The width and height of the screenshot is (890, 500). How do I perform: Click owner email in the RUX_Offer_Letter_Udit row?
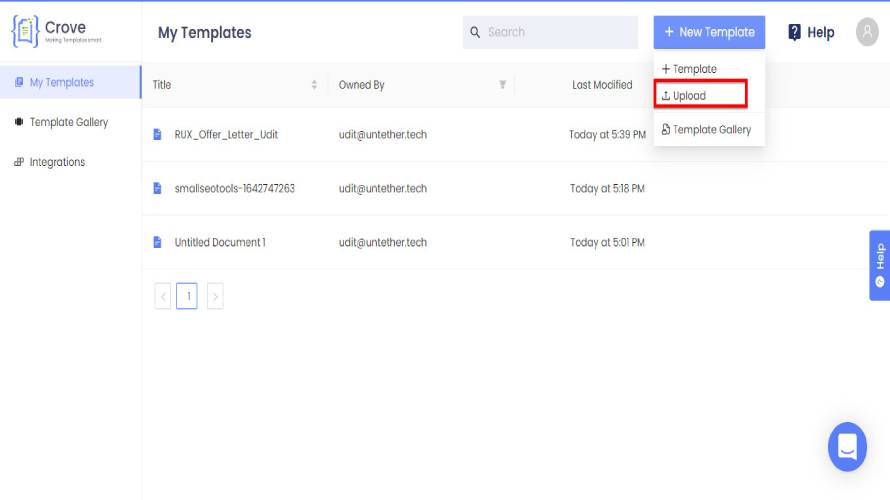tap(383, 135)
